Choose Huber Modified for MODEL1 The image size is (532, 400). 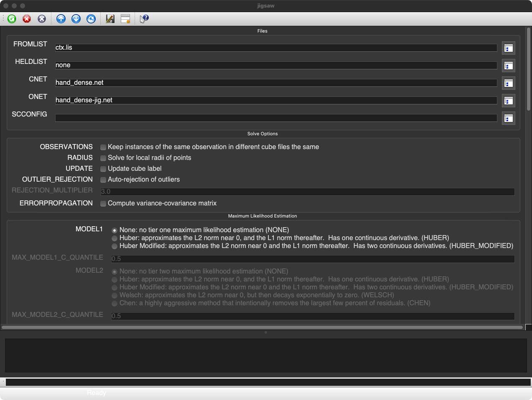click(115, 246)
